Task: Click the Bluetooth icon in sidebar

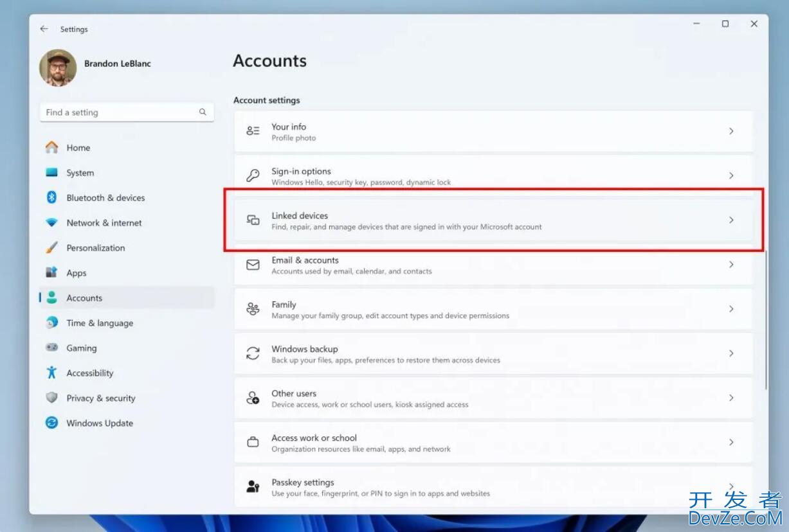Action: pos(52,197)
